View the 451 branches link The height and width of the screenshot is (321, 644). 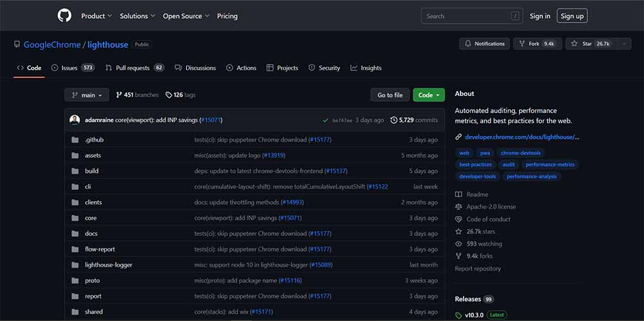click(137, 95)
